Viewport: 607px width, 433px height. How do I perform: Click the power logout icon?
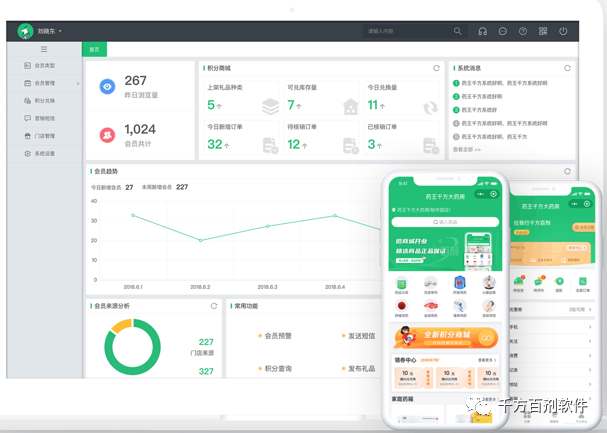pyautogui.click(x=563, y=32)
